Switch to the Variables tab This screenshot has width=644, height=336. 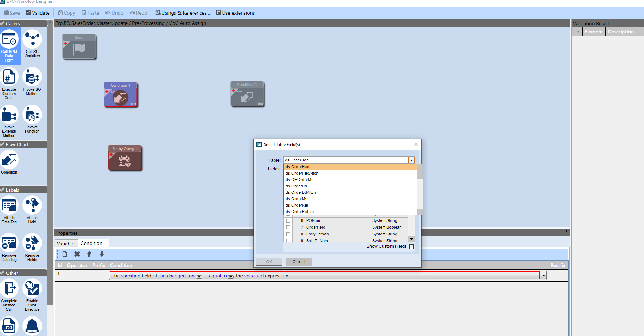click(x=66, y=244)
